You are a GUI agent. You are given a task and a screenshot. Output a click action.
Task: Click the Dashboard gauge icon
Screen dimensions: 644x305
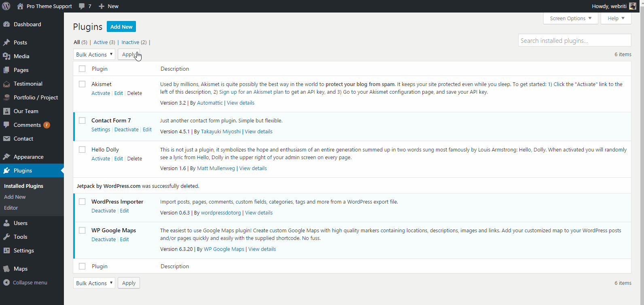tap(6, 24)
